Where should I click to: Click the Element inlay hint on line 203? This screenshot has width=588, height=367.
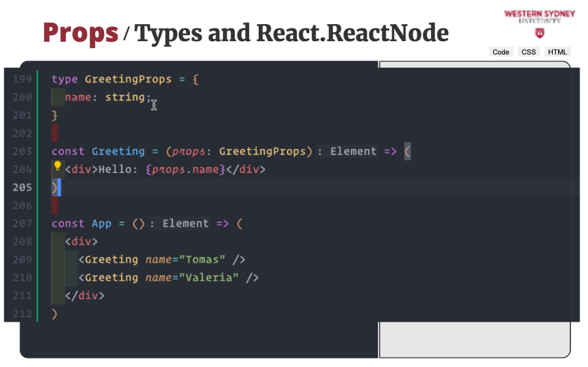[353, 151]
